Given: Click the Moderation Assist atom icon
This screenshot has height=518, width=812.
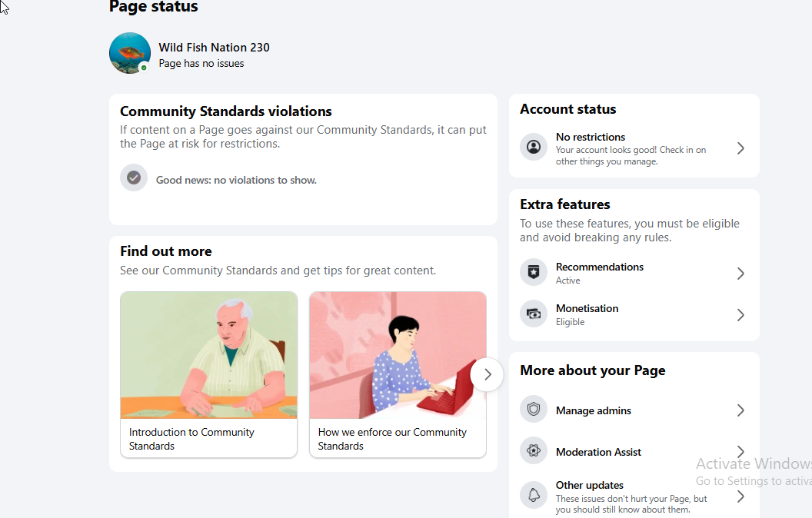Looking at the screenshot, I should pos(534,450).
